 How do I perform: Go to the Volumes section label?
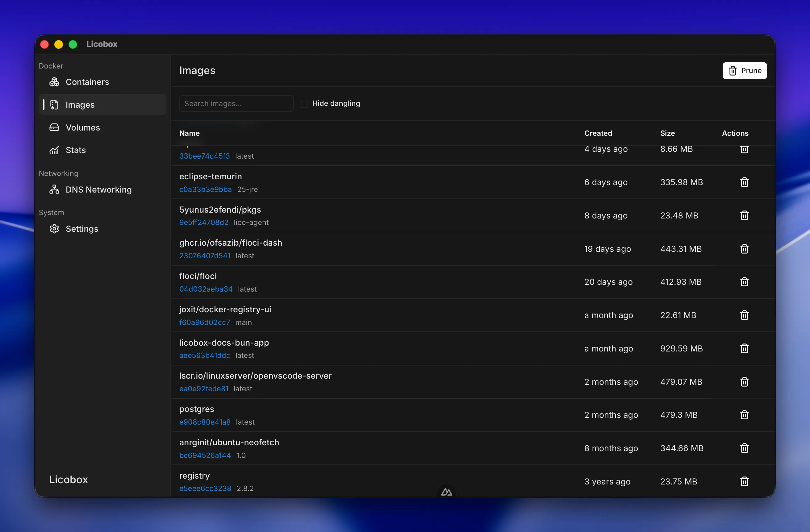[83, 127]
